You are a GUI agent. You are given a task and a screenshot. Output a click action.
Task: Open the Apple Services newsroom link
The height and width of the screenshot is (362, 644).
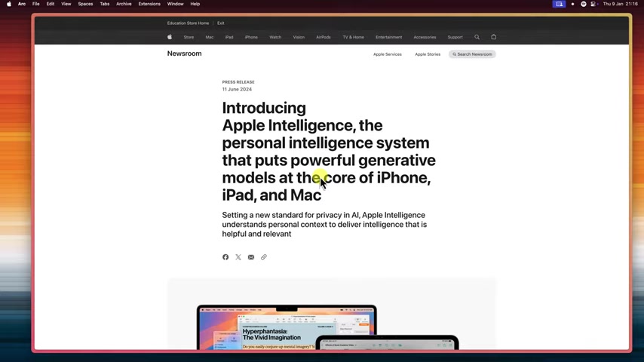388,54
